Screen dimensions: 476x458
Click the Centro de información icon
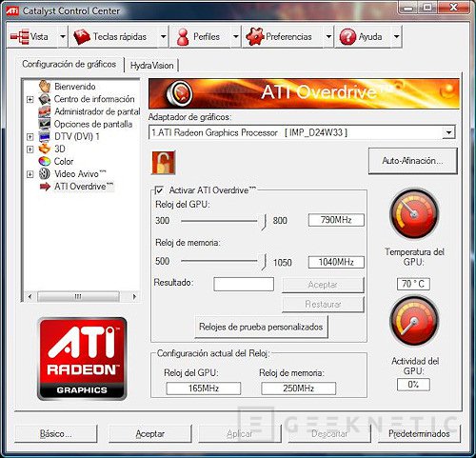point(45,99)
